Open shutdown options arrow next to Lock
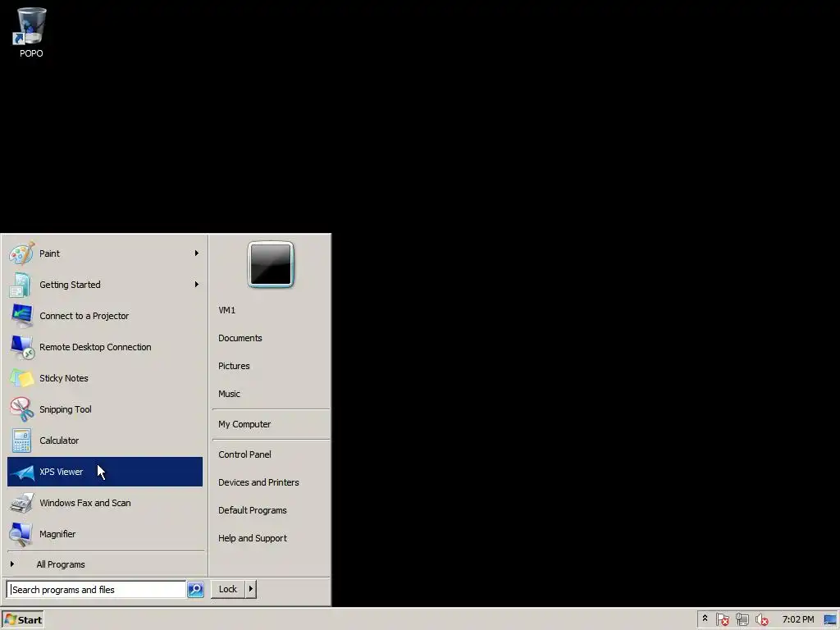Viewport: 840px width, 630px height. click(250, 589)
